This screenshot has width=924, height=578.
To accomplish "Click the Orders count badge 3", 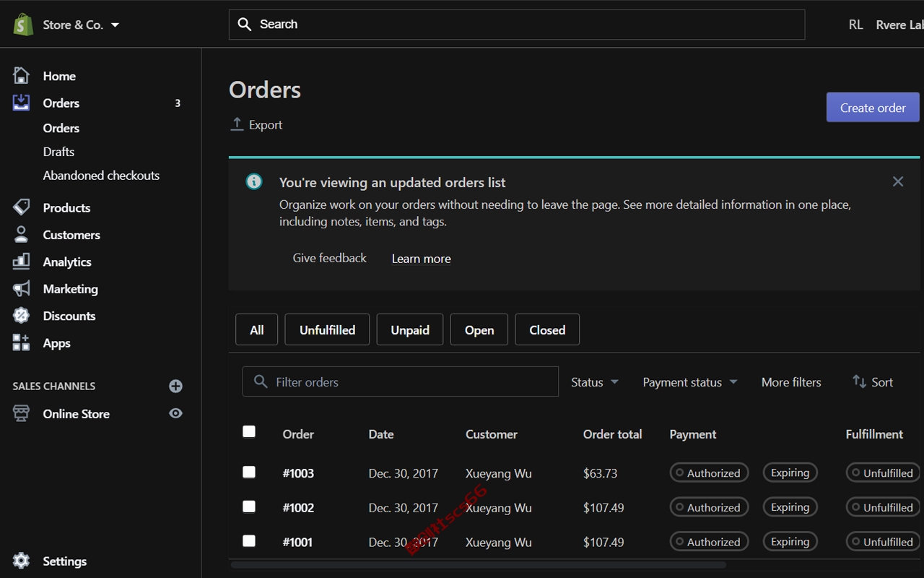I will tap(178, 103).
